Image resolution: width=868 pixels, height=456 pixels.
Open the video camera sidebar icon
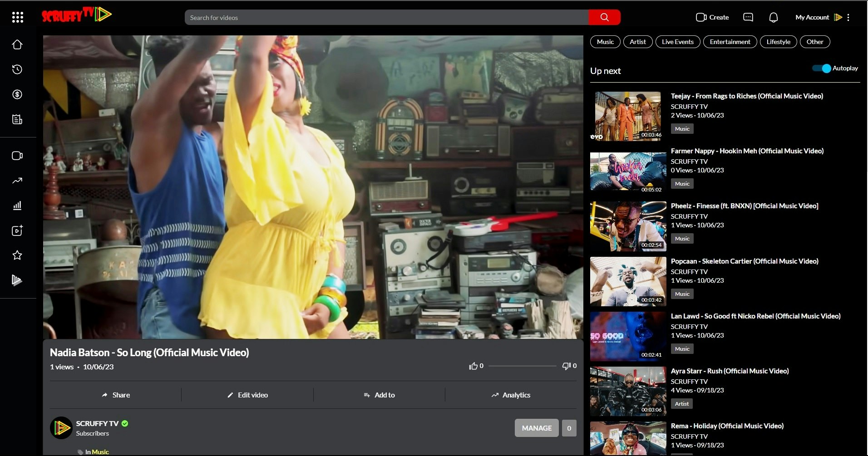click(17, 156)
